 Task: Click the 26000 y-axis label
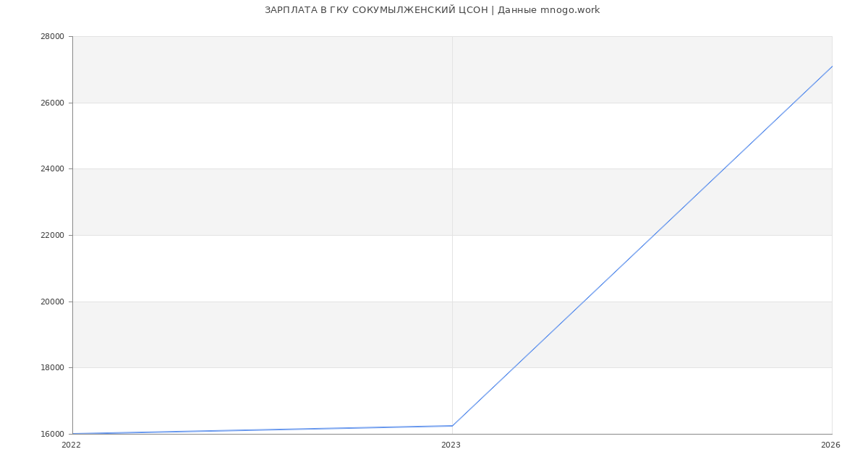[54, 103]
